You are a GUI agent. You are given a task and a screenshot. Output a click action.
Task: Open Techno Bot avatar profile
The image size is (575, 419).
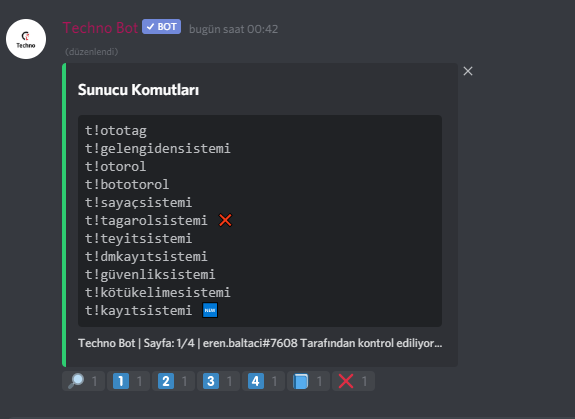point(26,39)
